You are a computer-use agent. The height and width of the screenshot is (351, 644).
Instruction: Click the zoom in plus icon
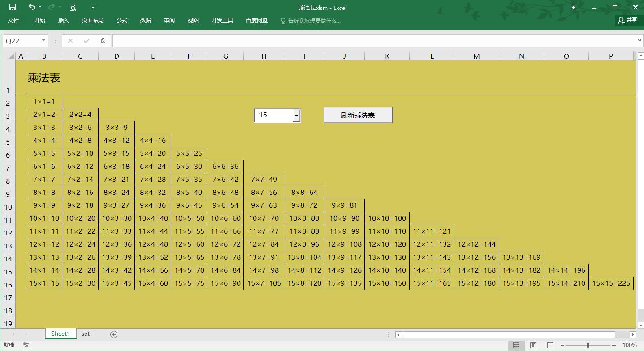614,345
